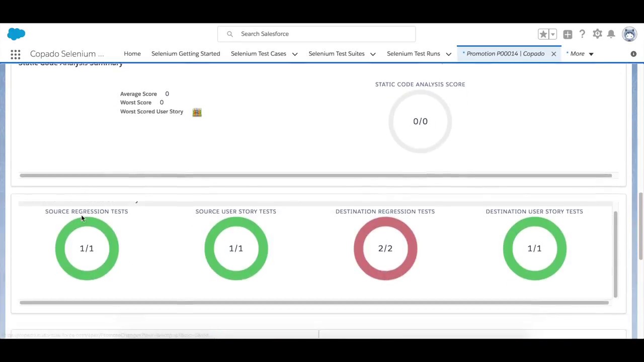Click the Search Salesforce field
The width and height of the screenshot is (644, 362).
316,34
